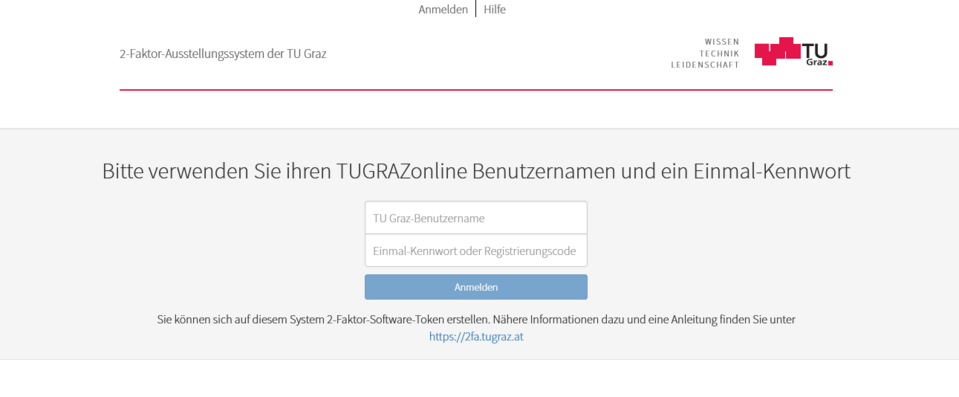Click the bold TU letters in the logo
Image resolution: width=959 pixels, height=397 pixels.
[815, 51]
